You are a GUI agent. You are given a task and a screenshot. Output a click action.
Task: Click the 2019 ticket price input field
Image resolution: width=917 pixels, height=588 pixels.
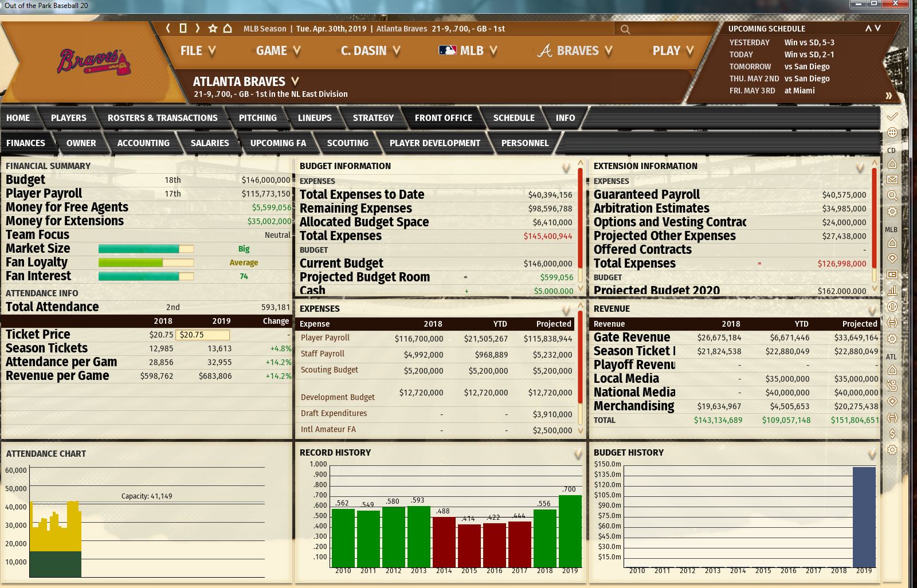(x=203, y=335)
